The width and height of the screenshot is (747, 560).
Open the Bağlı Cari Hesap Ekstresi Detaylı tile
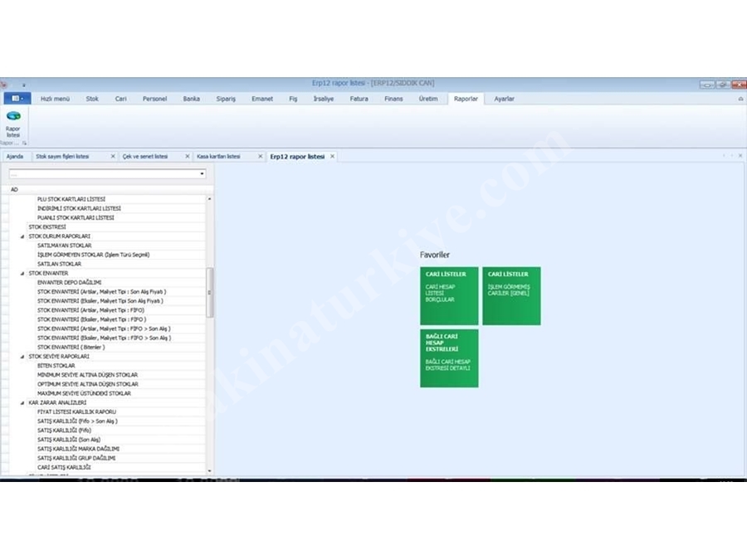(449, 358)
